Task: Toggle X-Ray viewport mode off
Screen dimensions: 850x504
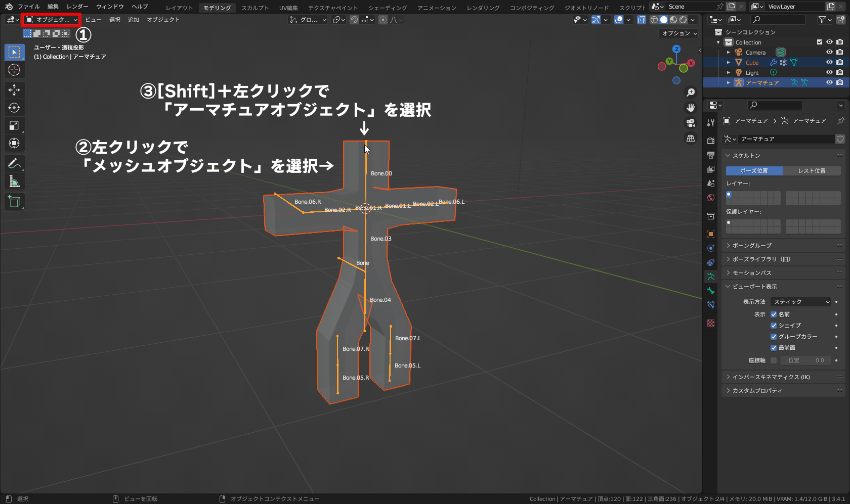Action: 641,20
